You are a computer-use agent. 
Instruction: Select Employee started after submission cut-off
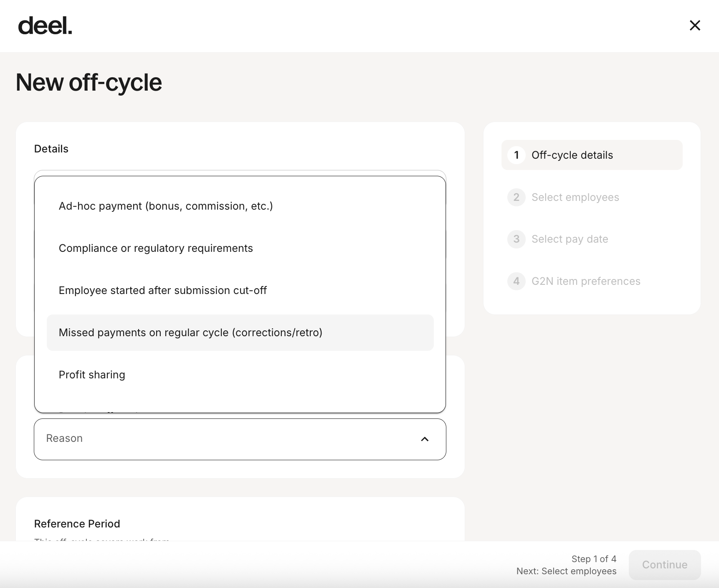[x=162, y=291]
